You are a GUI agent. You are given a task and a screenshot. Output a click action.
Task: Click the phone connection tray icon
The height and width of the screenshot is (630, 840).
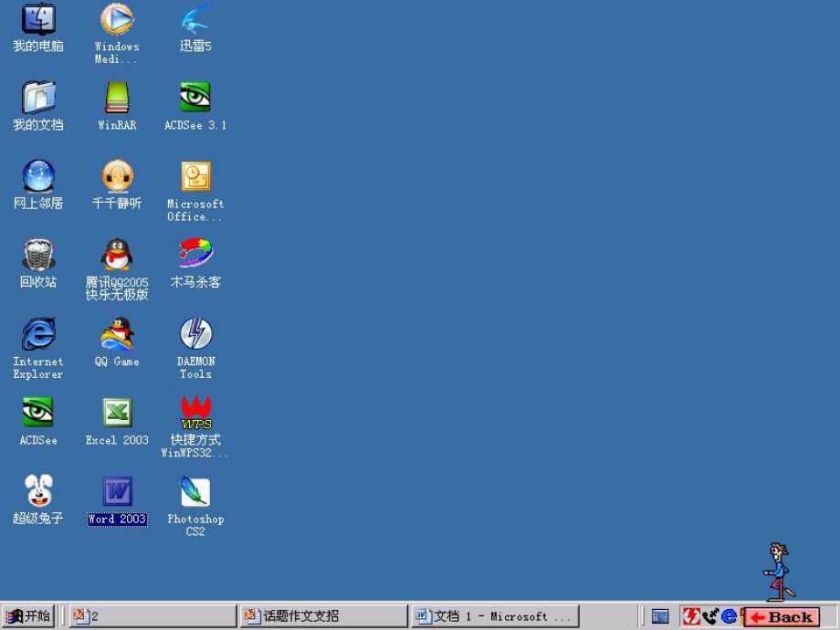point(710,616)
